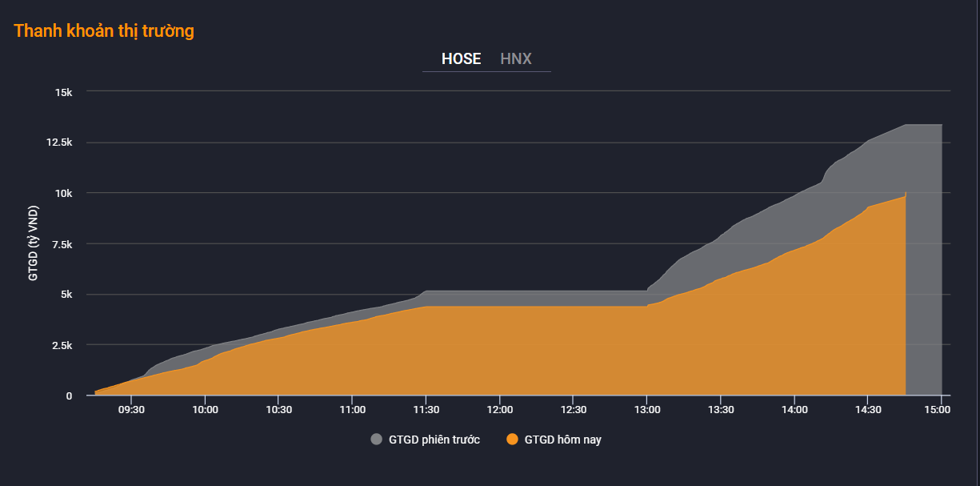Viewport: 980px width, 486px height.
Task: Switch to the HNX tab
Action: coord(516,59)
